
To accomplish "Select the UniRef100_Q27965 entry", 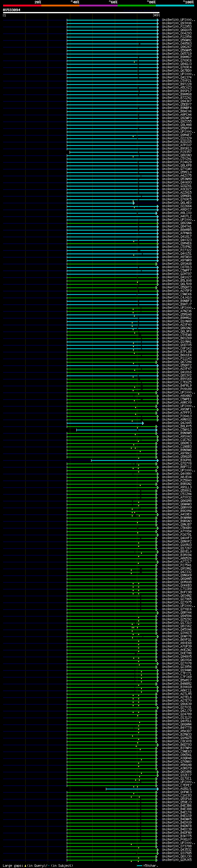I will click(x=177, y=599).
